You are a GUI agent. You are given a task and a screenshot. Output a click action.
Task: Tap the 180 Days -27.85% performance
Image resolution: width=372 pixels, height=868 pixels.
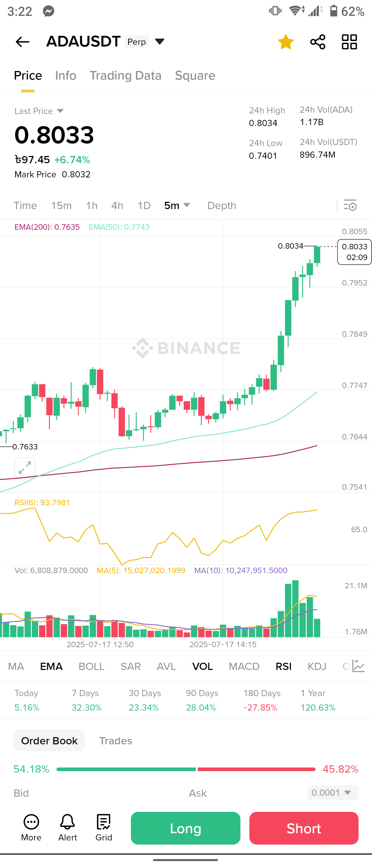point(262,700)
